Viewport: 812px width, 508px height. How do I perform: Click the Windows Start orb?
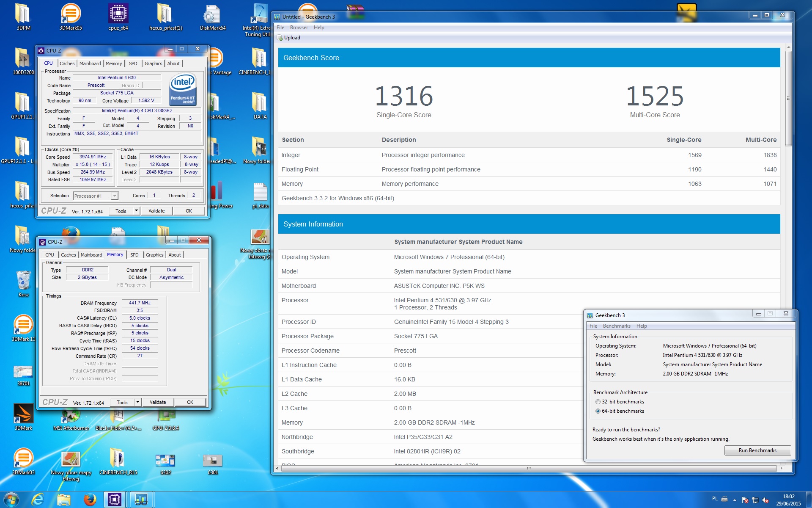pos(11,500)
